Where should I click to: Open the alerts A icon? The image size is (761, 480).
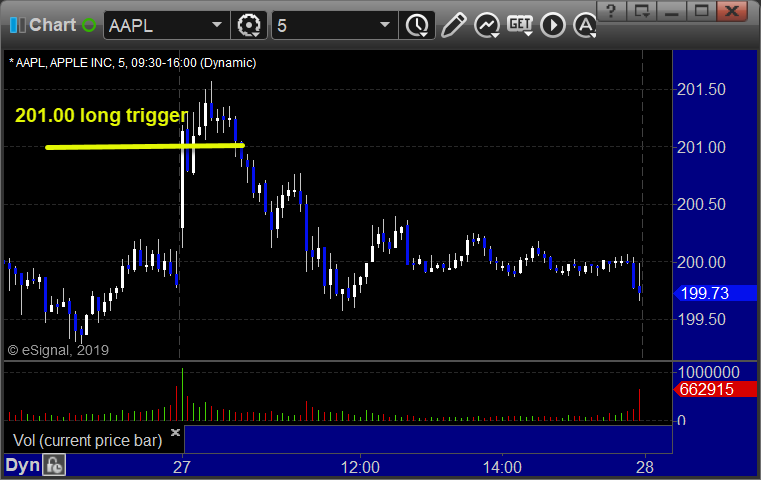585,25
